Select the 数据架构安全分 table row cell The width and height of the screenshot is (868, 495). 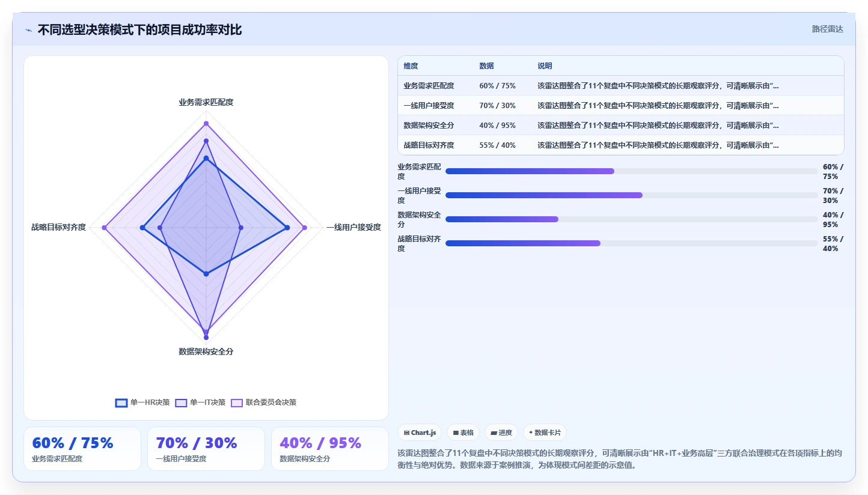click(x=429, y=126)
